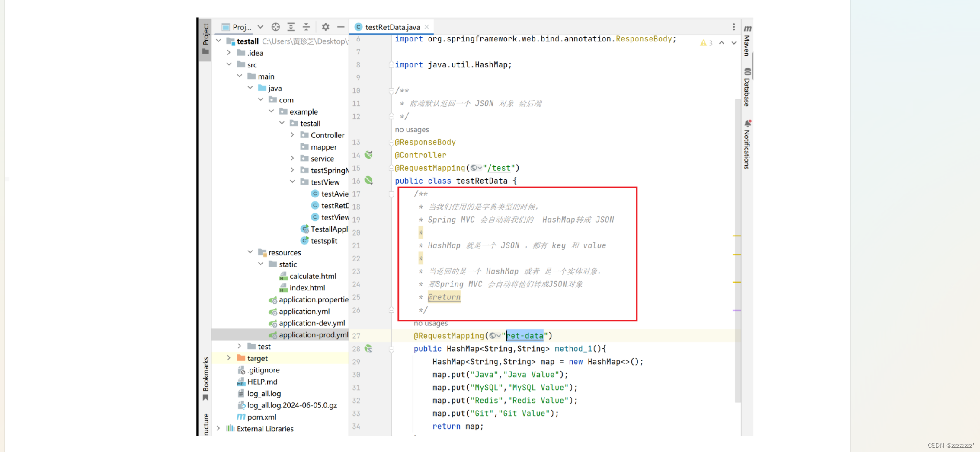Collapse the main folder
Image resolution: width=980 pixels, height=452 pixels.
240,76
